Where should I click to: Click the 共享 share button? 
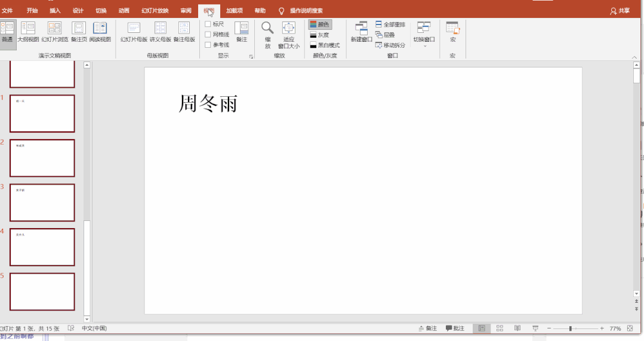pos(620,11)
